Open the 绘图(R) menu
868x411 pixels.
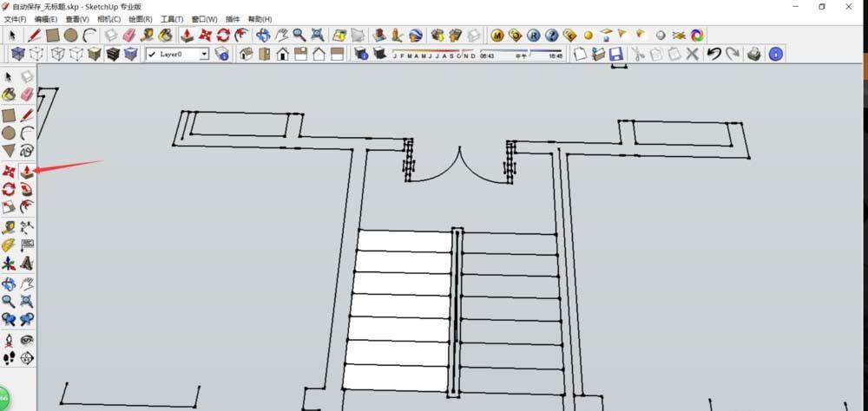(x=141, y=19)
